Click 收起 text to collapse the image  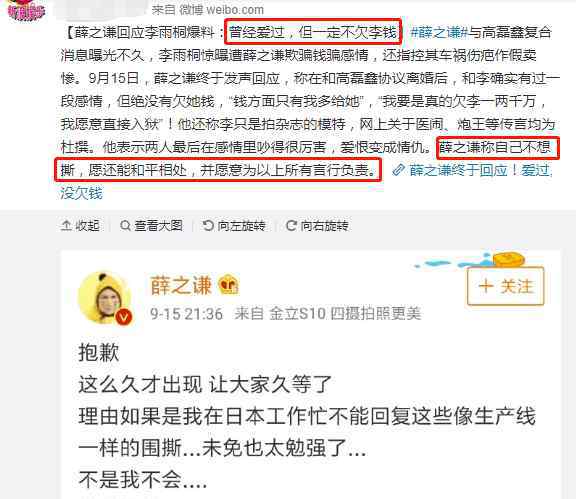[x=87, y=225]
